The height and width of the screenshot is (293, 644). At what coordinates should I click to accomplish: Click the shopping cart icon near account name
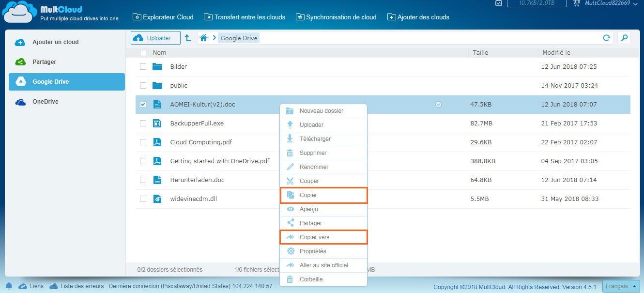(576, 4)
